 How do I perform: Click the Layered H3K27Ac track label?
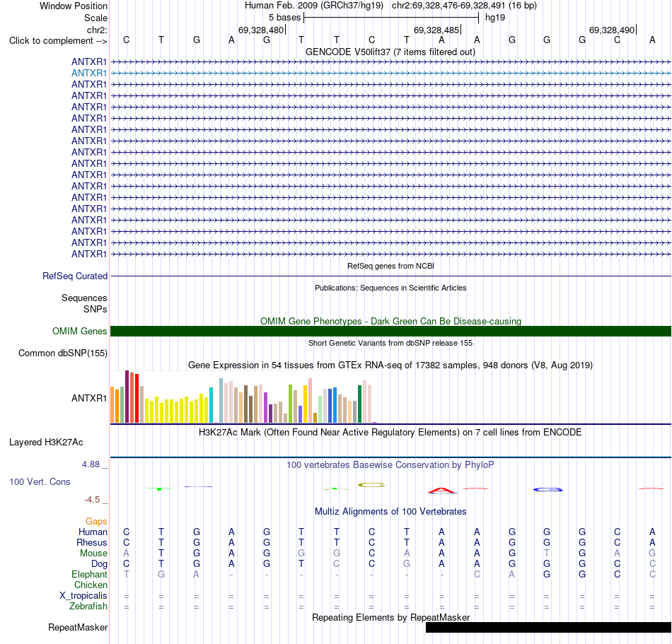[x=46, y=443]
